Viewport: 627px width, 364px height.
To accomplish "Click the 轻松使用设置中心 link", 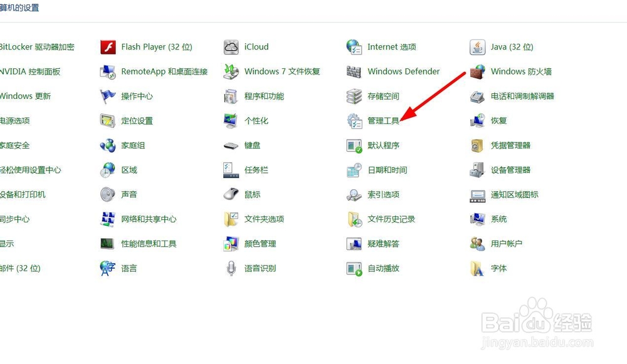I will point(31,170).
